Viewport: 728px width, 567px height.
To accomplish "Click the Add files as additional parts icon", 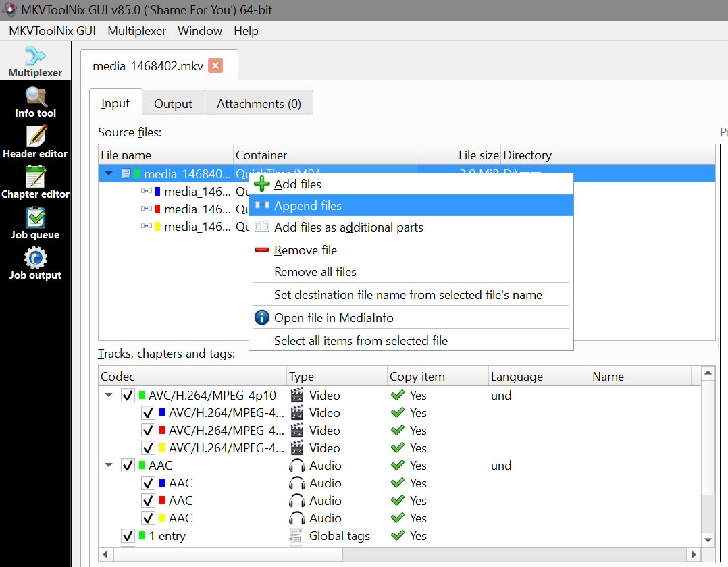I will point(262,227).
